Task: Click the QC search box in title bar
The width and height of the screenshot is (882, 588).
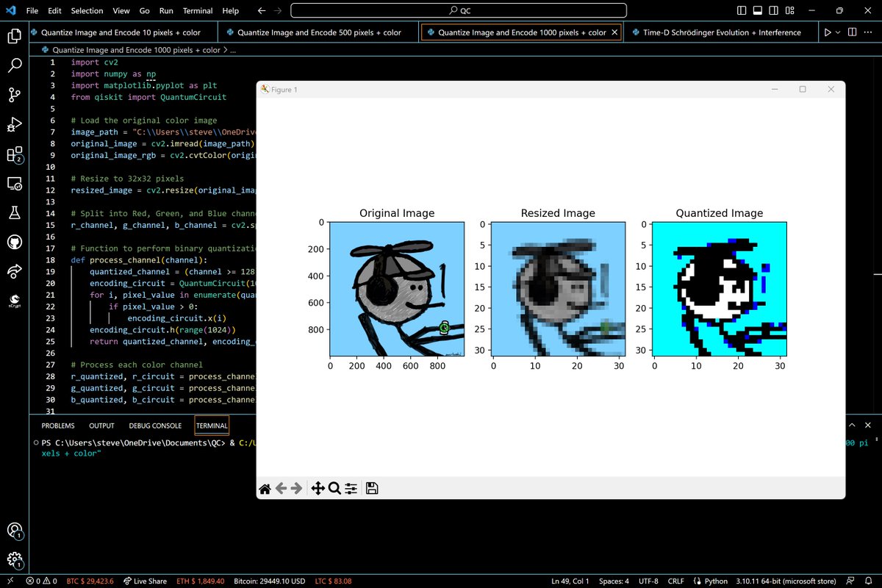Action: tap(459, 11)
